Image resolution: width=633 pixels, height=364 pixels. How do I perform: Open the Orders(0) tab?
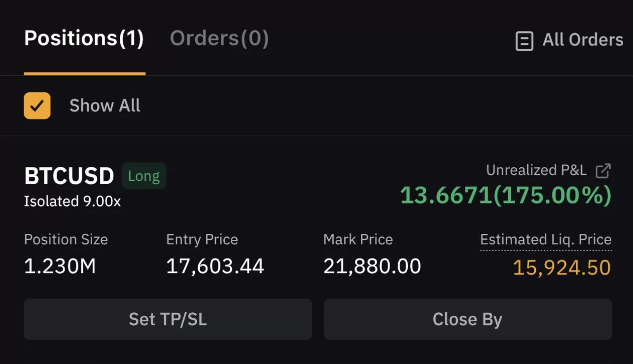[219, 38]
